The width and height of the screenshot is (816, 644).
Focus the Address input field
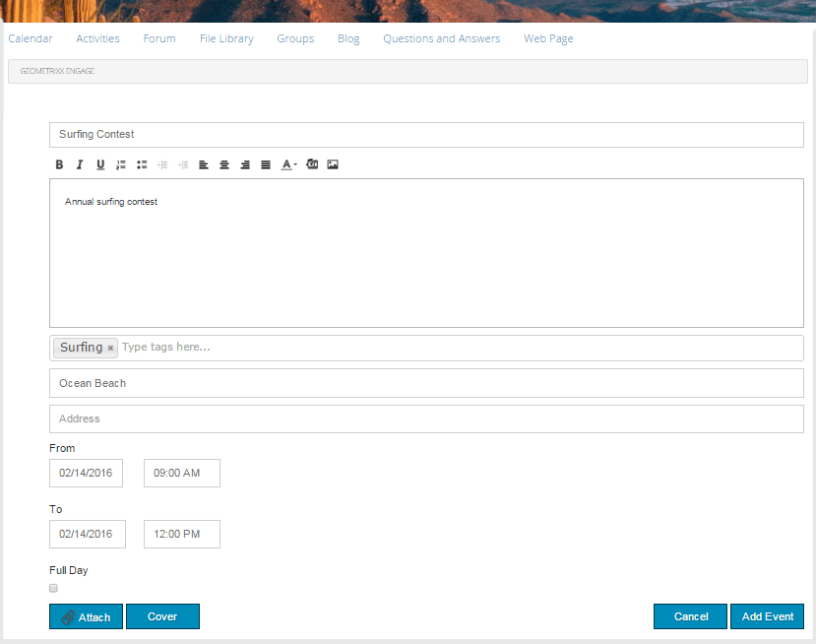[x=426, y=419]
